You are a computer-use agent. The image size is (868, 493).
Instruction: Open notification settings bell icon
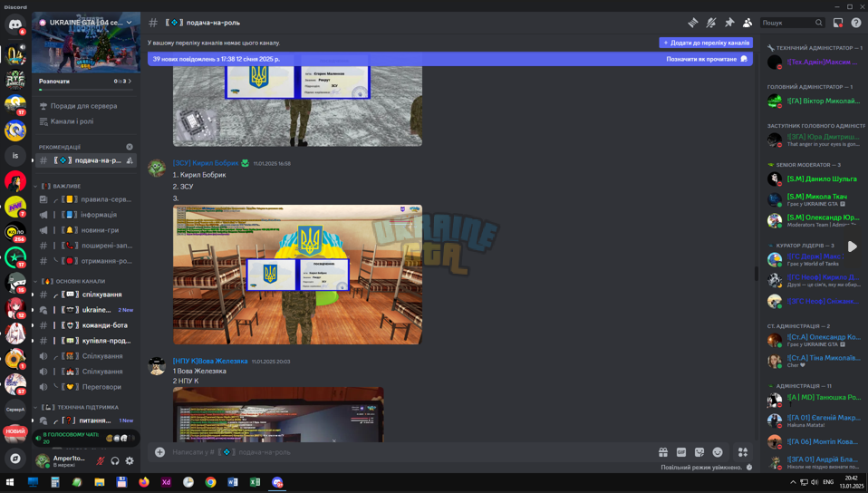(710, 23)
